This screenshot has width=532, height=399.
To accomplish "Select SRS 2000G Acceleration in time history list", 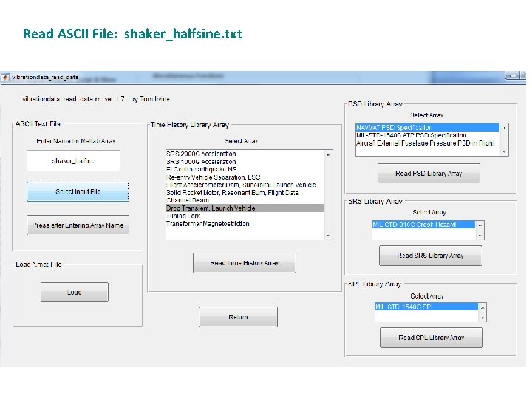I will click(245, 154).
